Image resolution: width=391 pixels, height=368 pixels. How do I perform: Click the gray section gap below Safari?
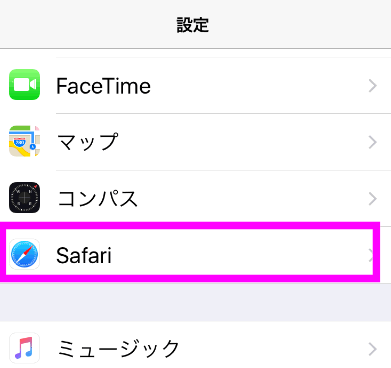coord(195,302)
